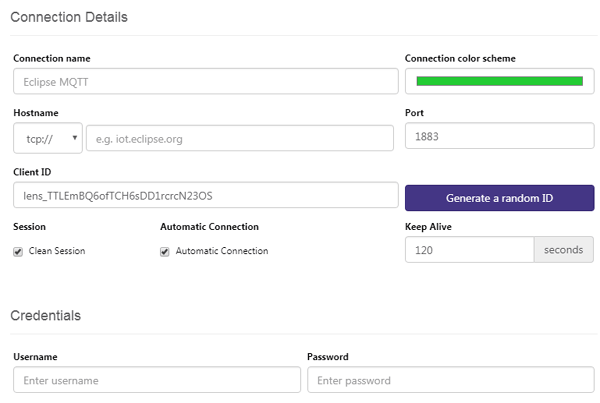Click the Credentials section heading
Image resolution: width=600 pixels, height=403 pixels.
[46, 315]
